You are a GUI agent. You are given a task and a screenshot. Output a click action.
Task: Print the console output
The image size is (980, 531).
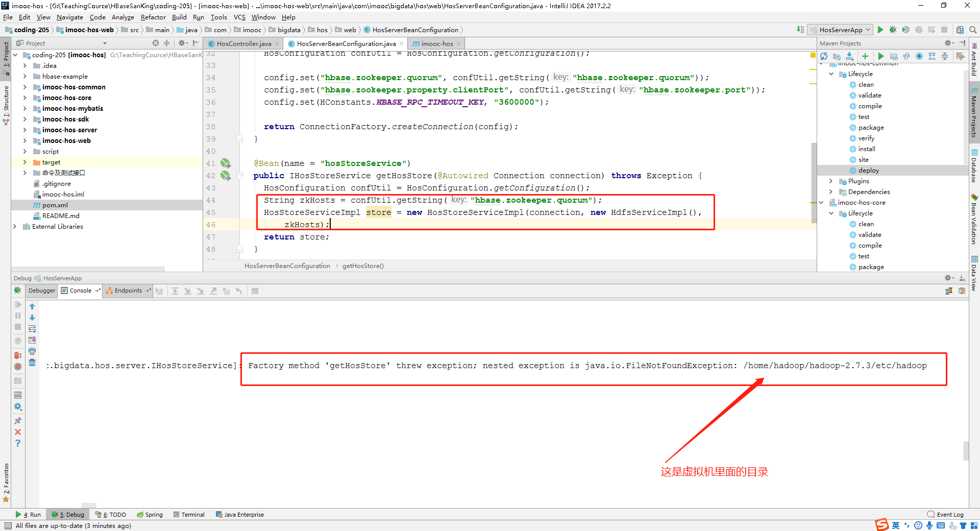pos(32,351)
